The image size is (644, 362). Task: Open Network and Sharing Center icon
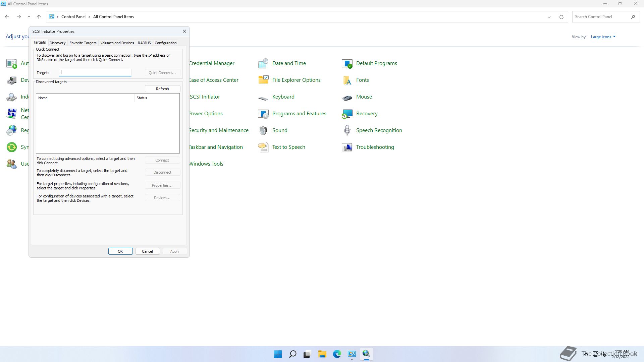[12, 114]
